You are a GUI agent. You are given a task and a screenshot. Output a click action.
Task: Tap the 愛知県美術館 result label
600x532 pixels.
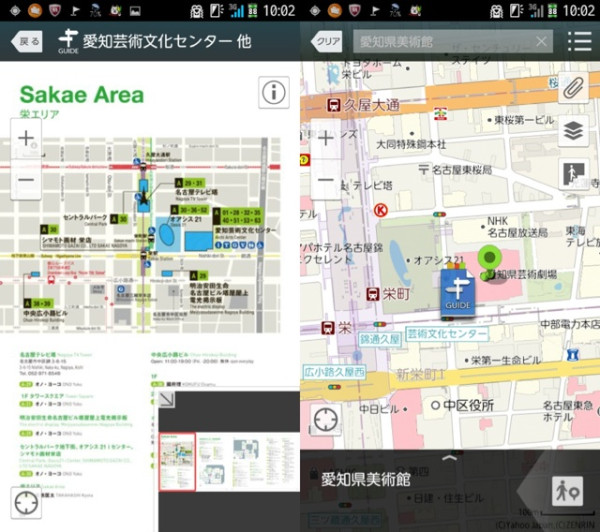[x=365, y=479]
